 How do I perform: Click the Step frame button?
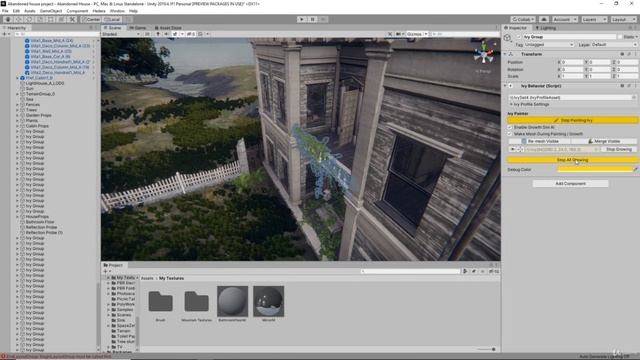pyautogui.click(x=323, y=19)
